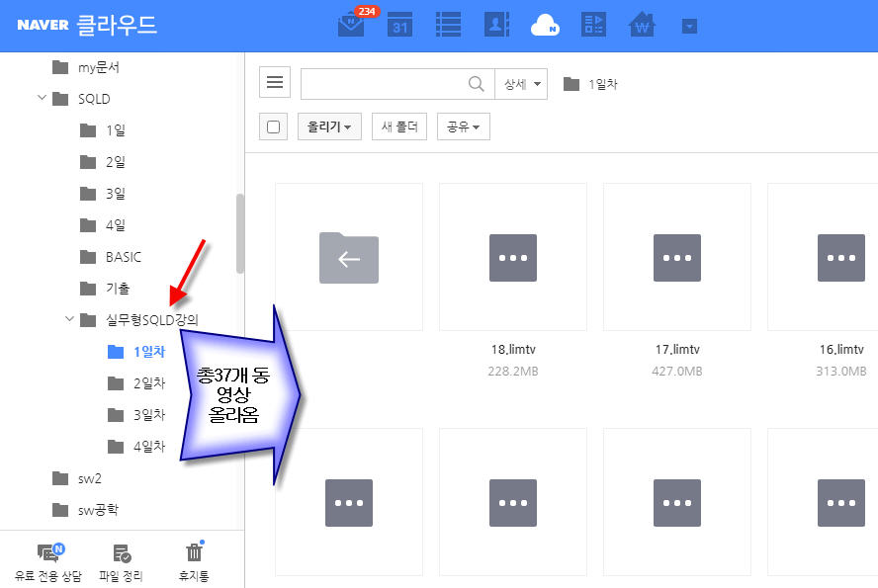878x588 pixels.
Task: Toggle the sidebar with hamburger menu button
Action: [275, 82]
